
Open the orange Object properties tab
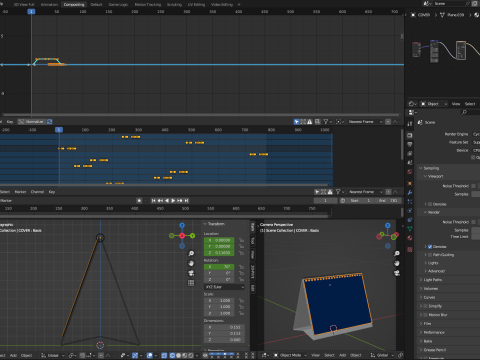410,183
